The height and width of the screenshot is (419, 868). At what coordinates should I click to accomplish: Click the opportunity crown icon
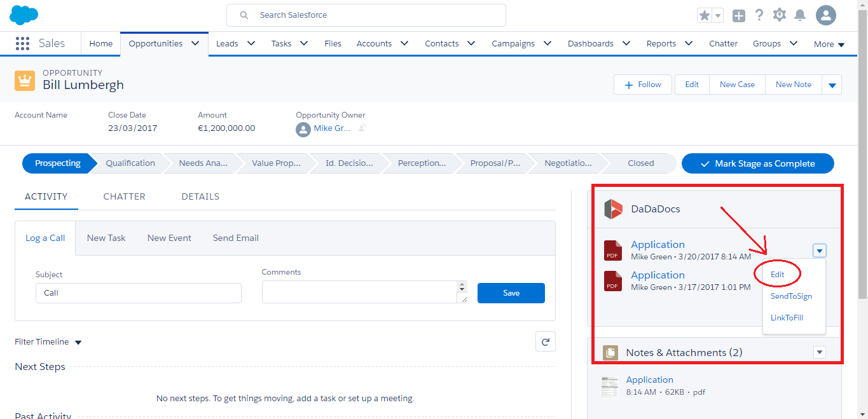point(25,81)
